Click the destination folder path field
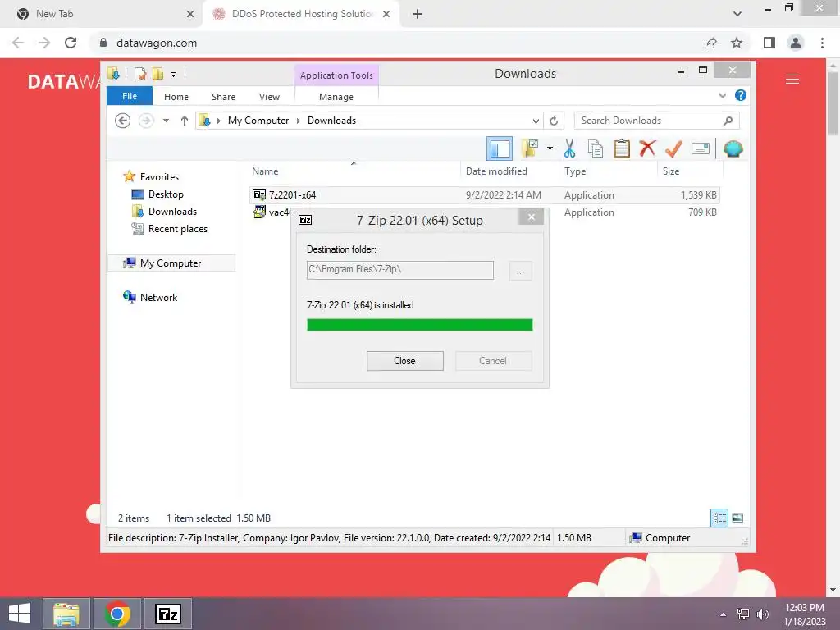 point(399,270)
